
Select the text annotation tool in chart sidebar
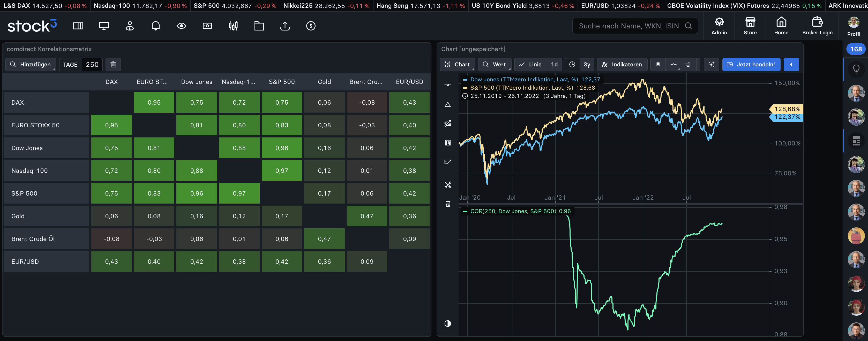[x=447, y=143]
